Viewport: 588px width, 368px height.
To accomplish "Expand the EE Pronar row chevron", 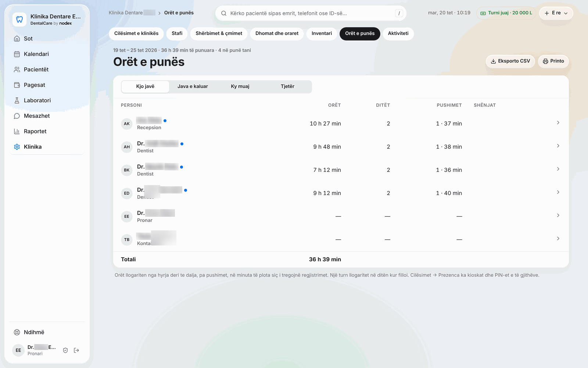I will click(558, 215).
